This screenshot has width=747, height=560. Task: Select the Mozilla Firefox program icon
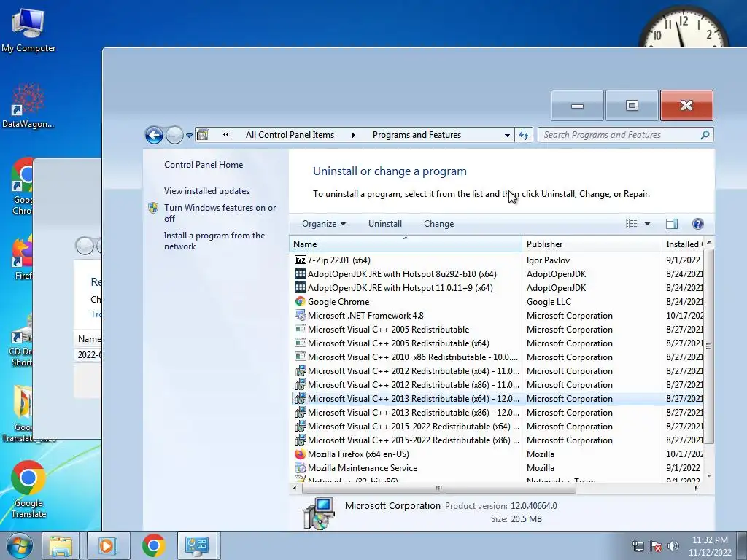point(300,454)
